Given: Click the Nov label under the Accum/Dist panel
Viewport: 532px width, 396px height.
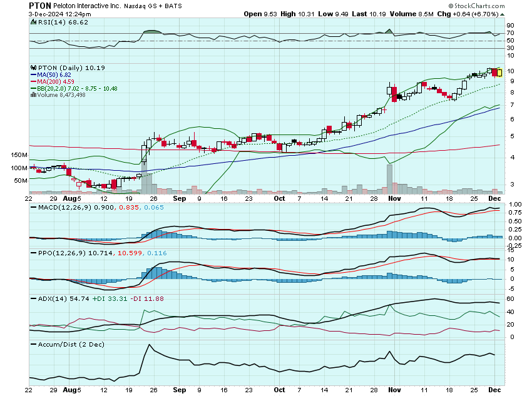Looking at the screenshot, I should pos(394,390).
